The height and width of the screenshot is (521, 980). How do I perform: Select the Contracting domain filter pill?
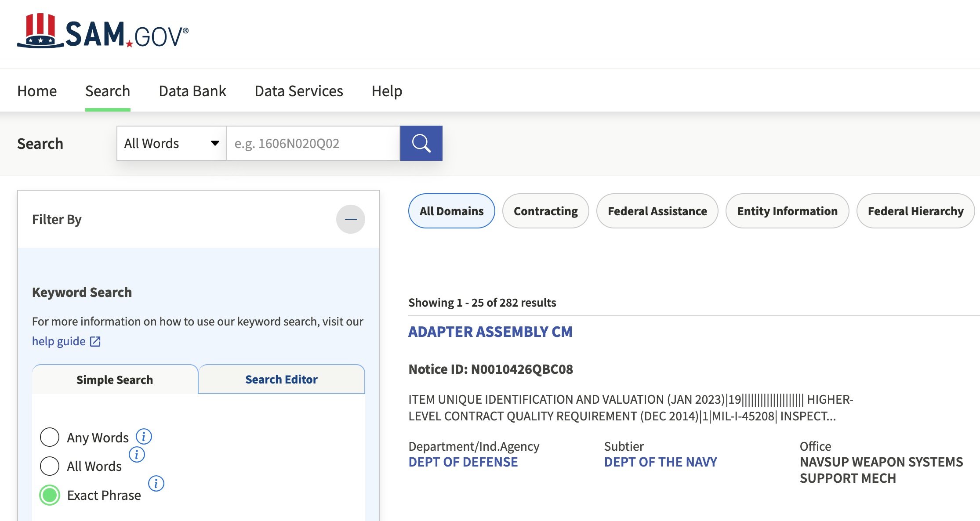coord(545,211)
